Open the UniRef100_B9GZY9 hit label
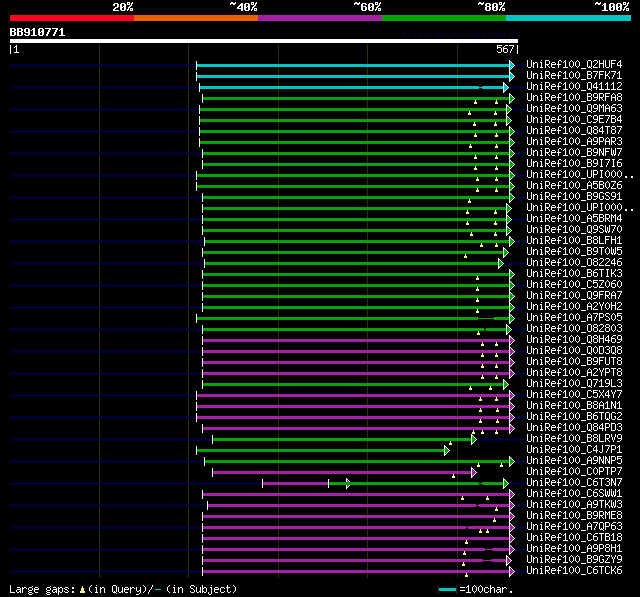This screenshot has width=640, height=597. [573, 560]
